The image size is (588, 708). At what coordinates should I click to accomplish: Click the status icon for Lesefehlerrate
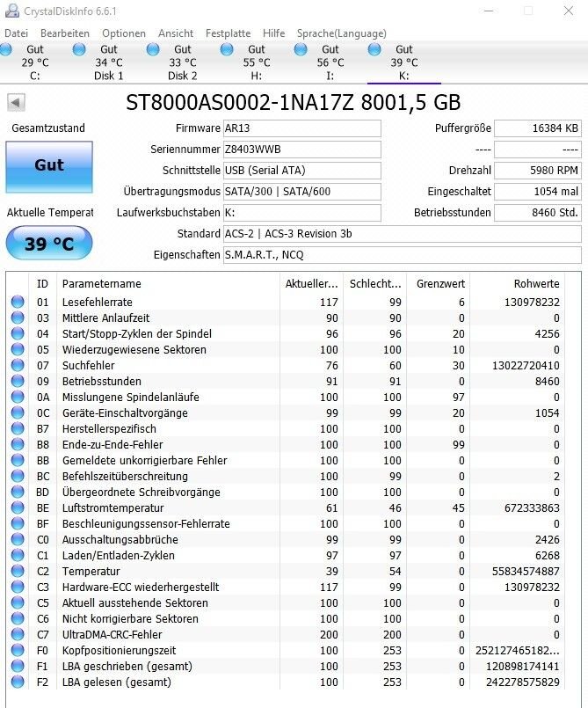(18, 302)
